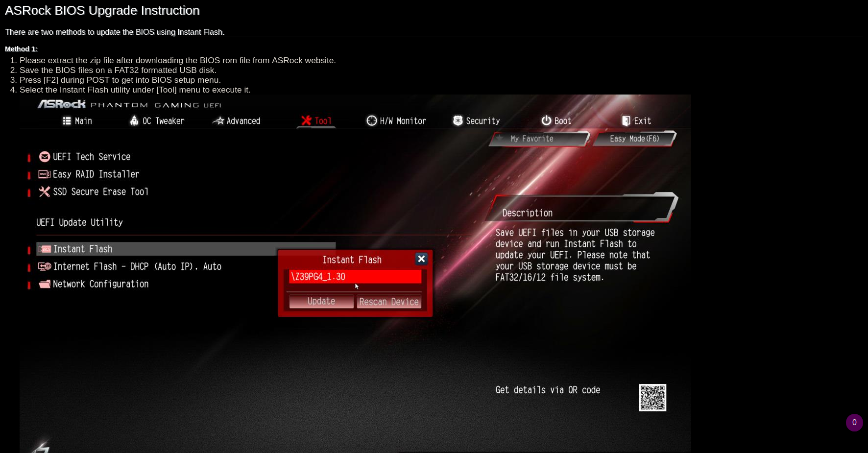This screenshot has width=868, height=453.
Task: Click the ASRock Phantom Gaming logo
Action: tap(129, 104)
